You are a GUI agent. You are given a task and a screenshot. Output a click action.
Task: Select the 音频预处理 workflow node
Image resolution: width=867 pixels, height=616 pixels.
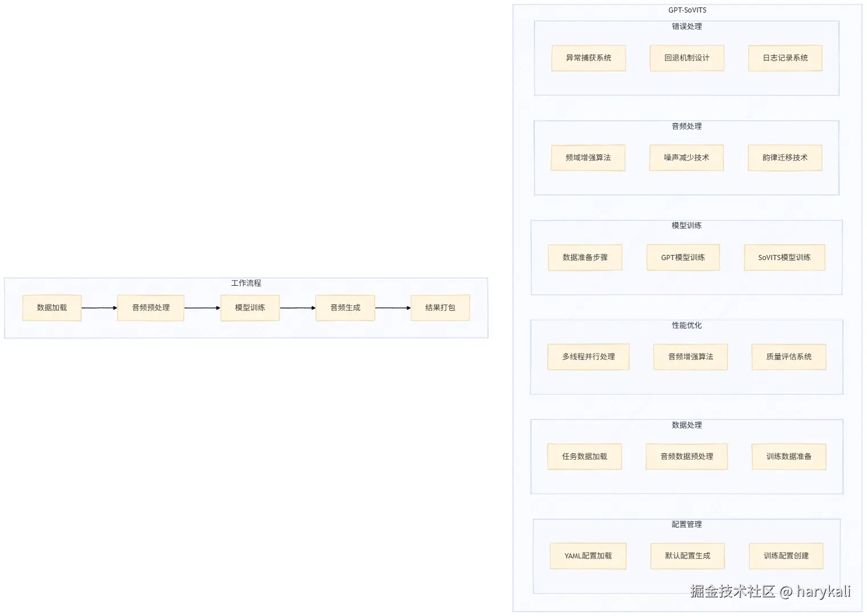point(151,308)
